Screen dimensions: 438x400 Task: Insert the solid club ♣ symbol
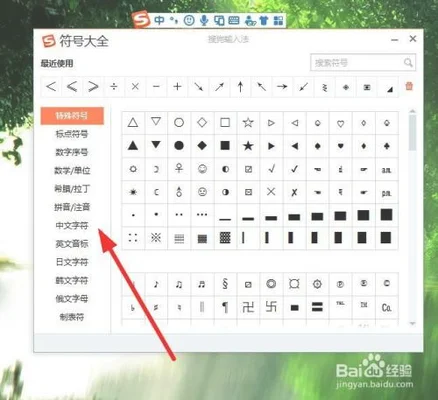386,146
